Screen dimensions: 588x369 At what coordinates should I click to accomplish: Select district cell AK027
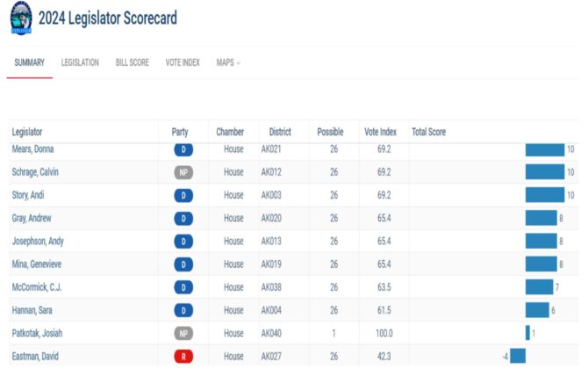tap(271, 356)
